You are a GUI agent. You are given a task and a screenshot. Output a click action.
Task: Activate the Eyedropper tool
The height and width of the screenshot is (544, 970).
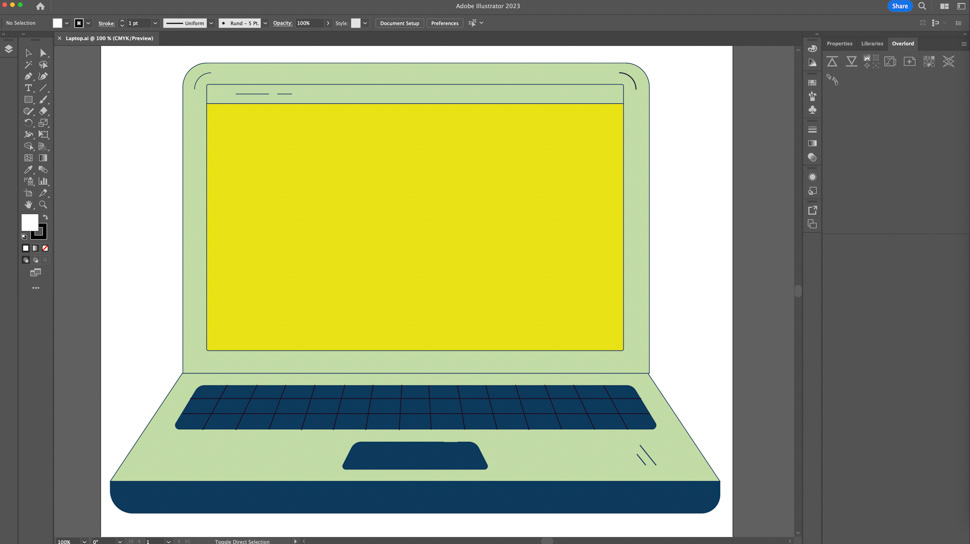[28, 170]
